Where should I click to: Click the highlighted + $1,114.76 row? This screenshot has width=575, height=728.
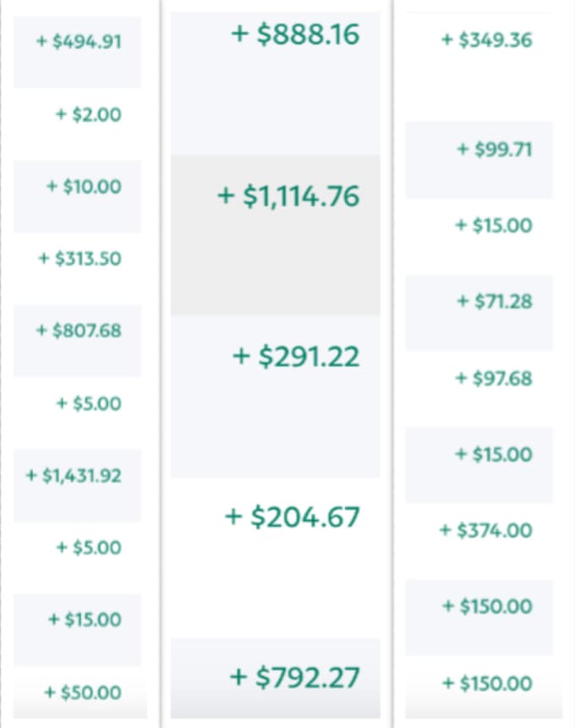pyautogui.click(x=276, y=235)
